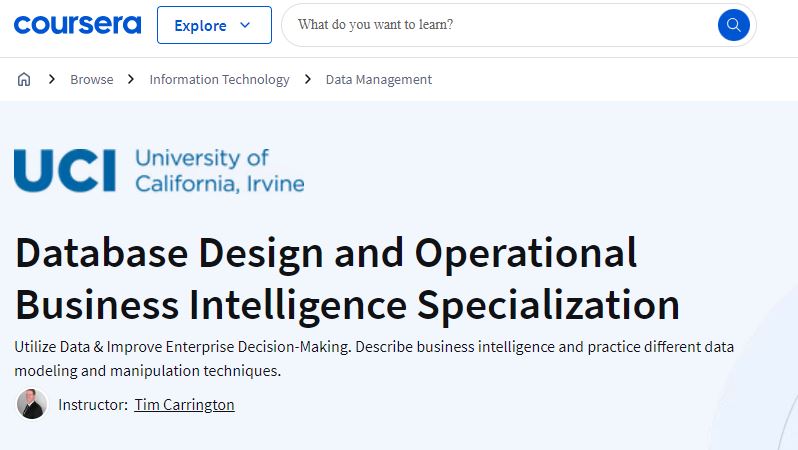Click the chevron before Data Management
Image resolution: width=798 pixels, height=450 pixels.
tap(307, 79)
